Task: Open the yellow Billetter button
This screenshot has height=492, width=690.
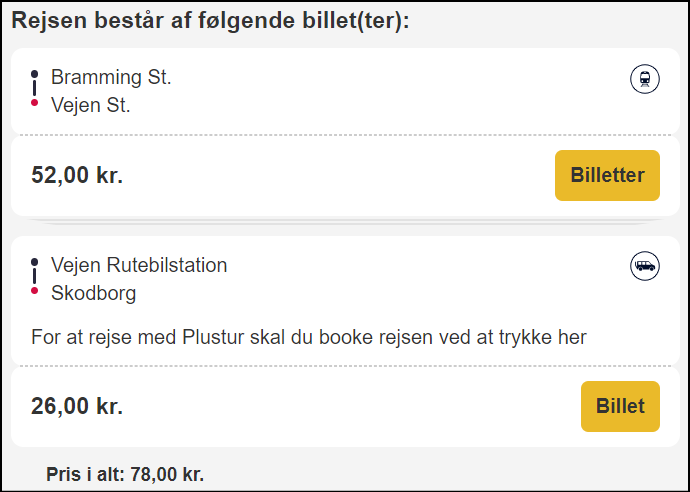Action: [607, 175]
